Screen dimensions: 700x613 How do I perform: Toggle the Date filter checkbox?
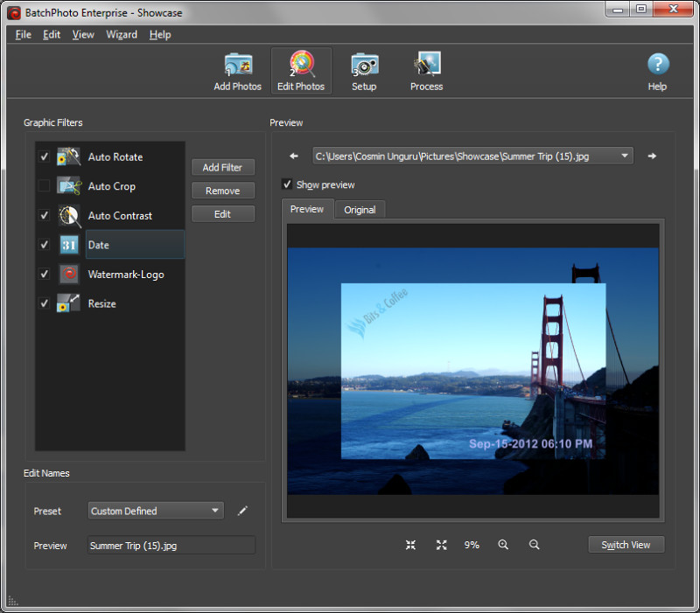tap(44, 245)
